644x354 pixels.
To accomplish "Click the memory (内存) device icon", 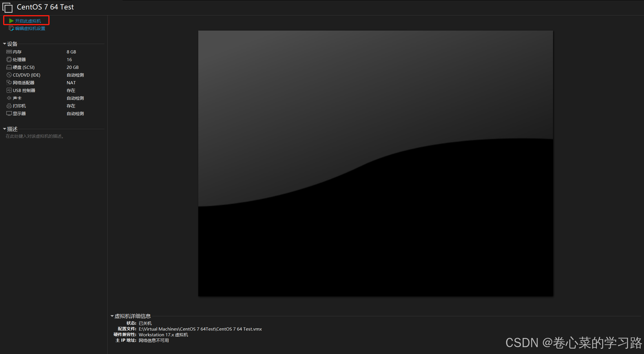I will tap(9, 52).
